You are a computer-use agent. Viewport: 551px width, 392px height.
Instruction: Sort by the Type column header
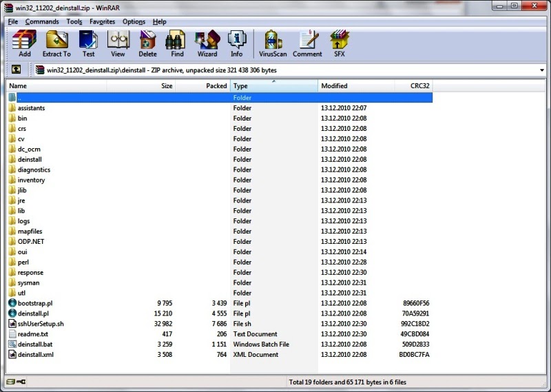[273, 86]
